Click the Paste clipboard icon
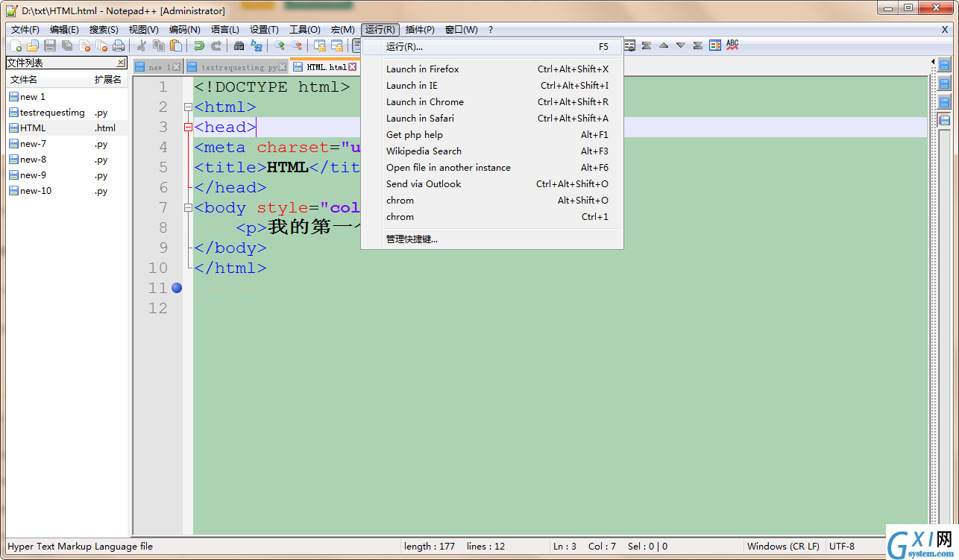This screenshot has height=560, width=959. [x=176, y=45]
